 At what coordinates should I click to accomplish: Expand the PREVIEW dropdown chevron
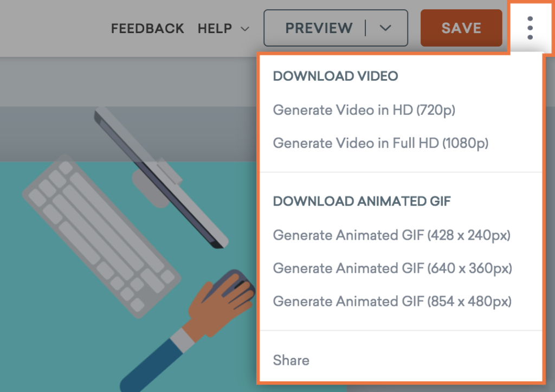pyautogui.click(x=386, y=28)
